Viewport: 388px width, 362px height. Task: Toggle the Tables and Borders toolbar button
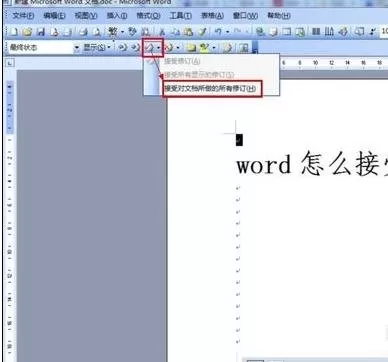[x=274, y=32]
